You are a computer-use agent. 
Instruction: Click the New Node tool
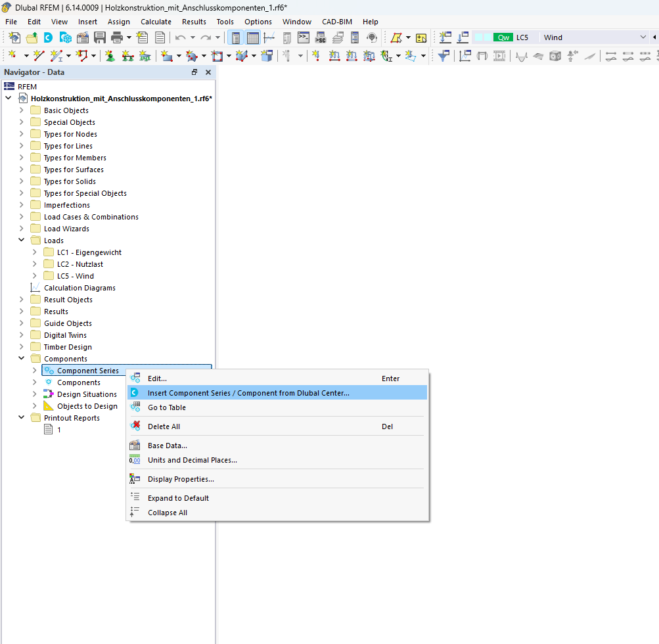pyautogui.click(x=12, y=55)
